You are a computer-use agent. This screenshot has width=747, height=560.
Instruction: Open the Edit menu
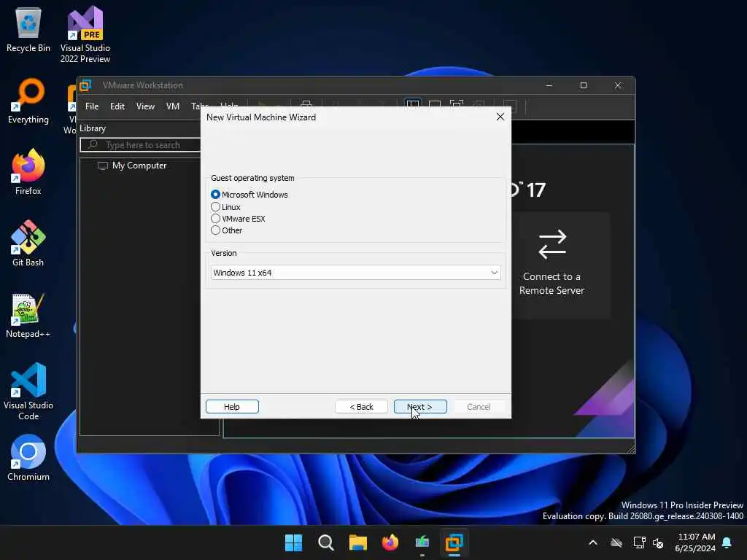(117, 106)
